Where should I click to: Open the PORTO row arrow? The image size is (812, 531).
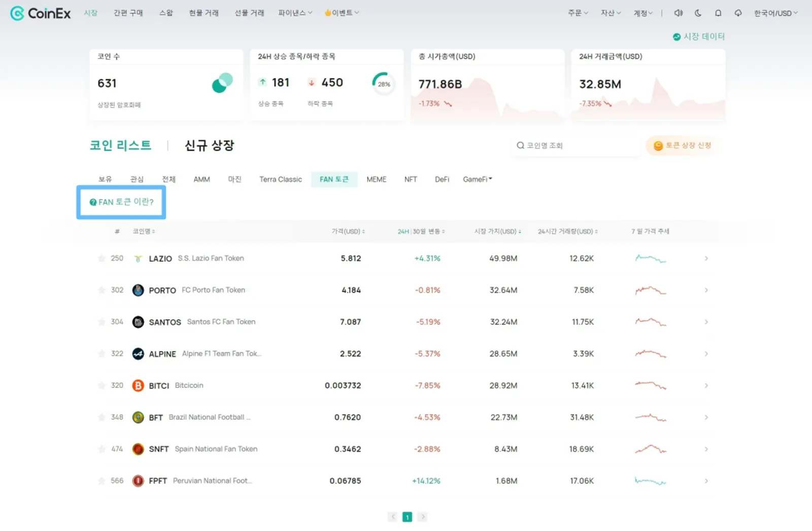click(x=706, y=290)
